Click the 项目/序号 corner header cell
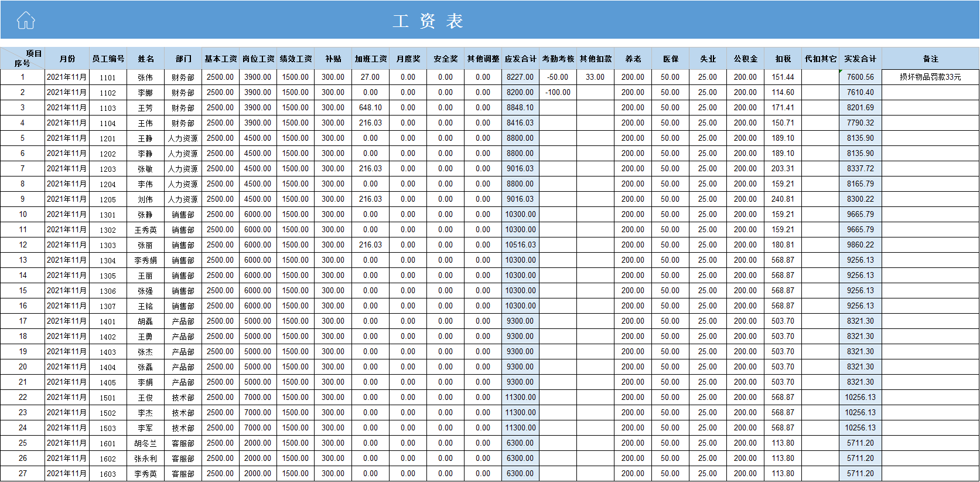Viewport: 980px width, 482px height. coord(23,59)
